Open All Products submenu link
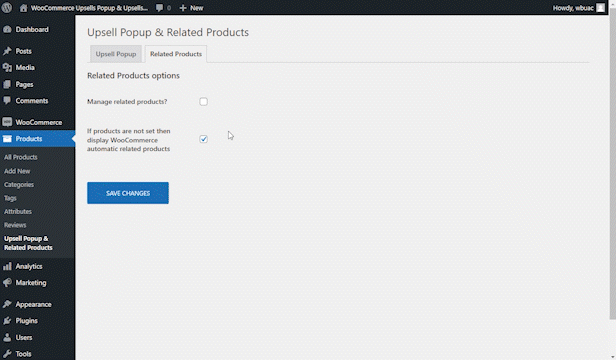This screenshot has height=360, width=616. coord(20,157)
